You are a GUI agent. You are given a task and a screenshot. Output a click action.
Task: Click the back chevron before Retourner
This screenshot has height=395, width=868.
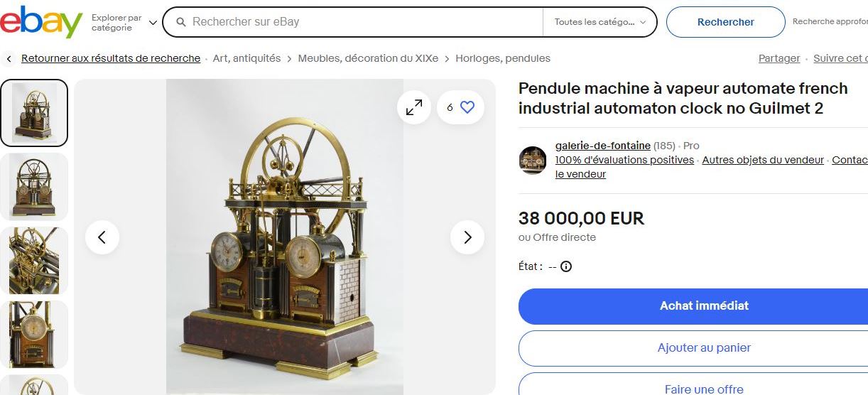[9, 59]
